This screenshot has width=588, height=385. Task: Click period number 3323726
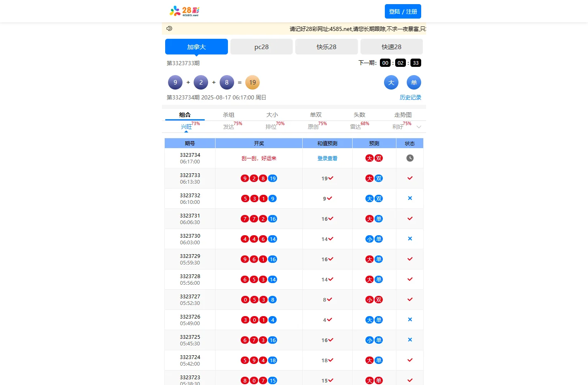pyautogui.click(x=190, y=317)
